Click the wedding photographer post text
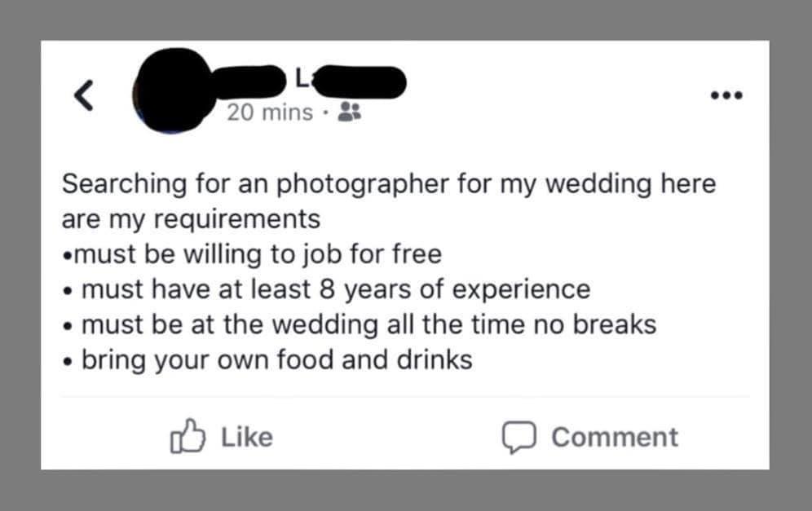The height and width of the screenshot is (511, 812). [x=390, y=269]
